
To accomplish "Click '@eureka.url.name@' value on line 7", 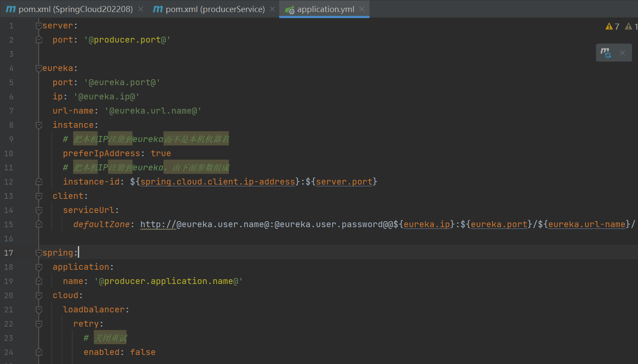I will pos(153,111).
